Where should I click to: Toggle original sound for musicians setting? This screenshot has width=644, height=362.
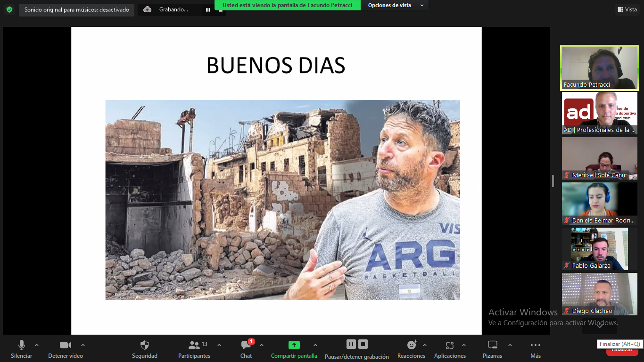click(76, 10)
